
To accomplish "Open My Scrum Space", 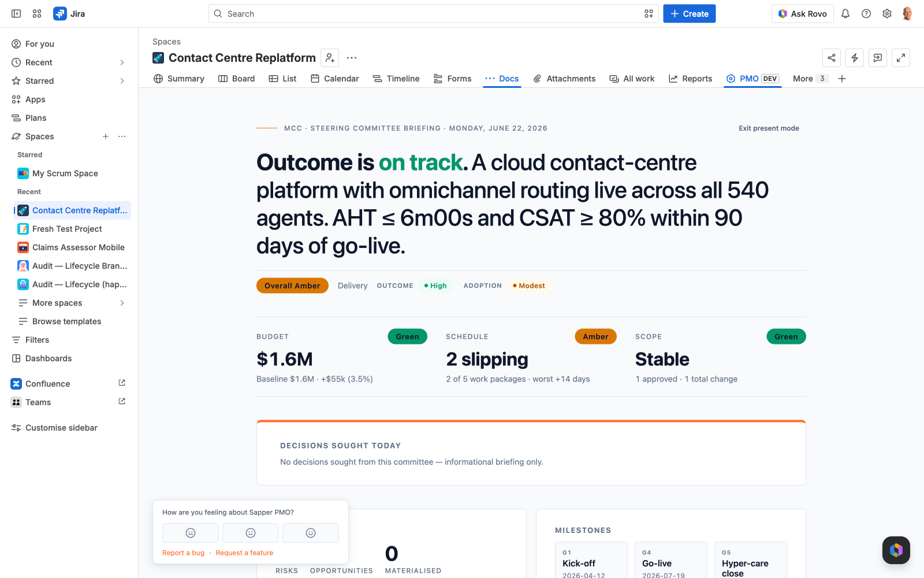I will (x=72, y=173).
